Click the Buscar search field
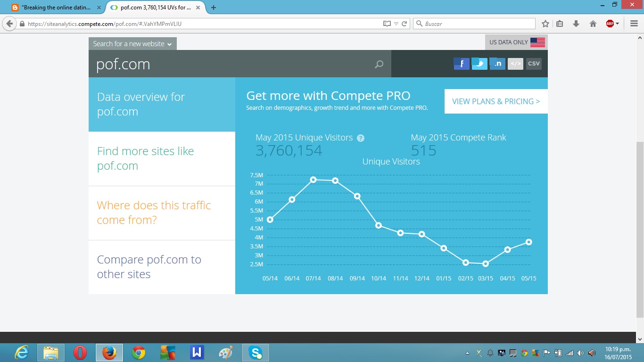Screen dimensions: 644x362 coord(474,24)
